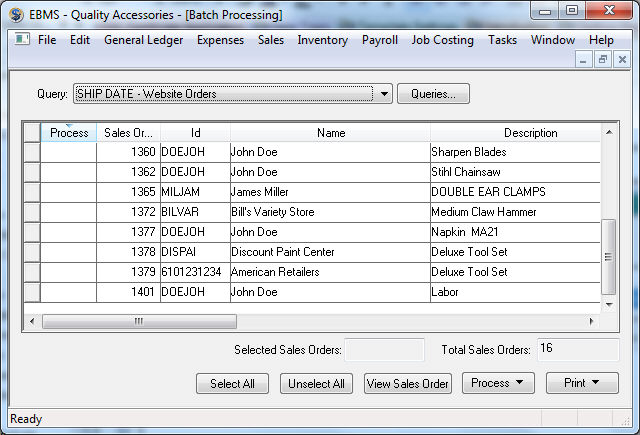Toggle Process cell for sales order 1372
Screen dimensions: 640x435
click(x=68, y=212)
